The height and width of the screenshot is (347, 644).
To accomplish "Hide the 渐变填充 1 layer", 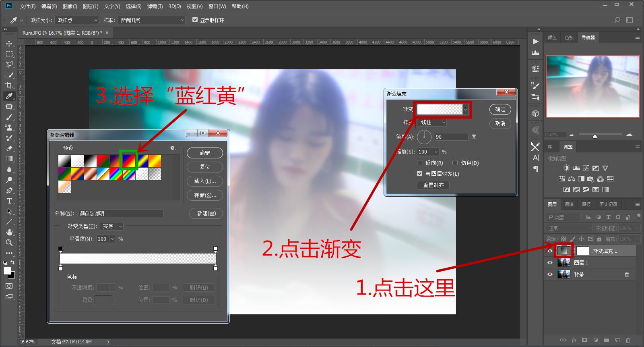I will [550, 251].
